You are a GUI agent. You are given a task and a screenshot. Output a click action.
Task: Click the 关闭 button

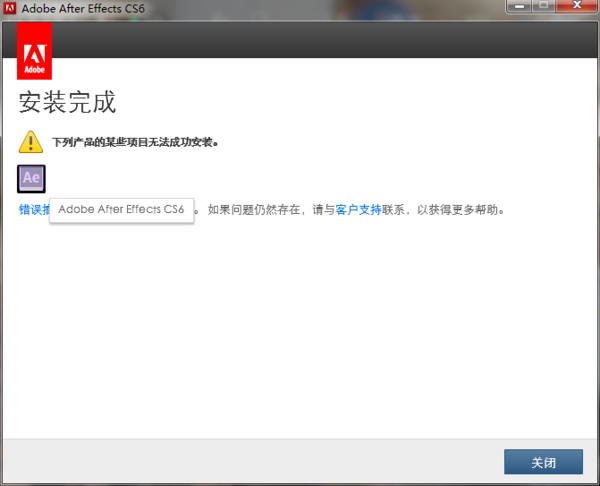[x=543, y=462]
